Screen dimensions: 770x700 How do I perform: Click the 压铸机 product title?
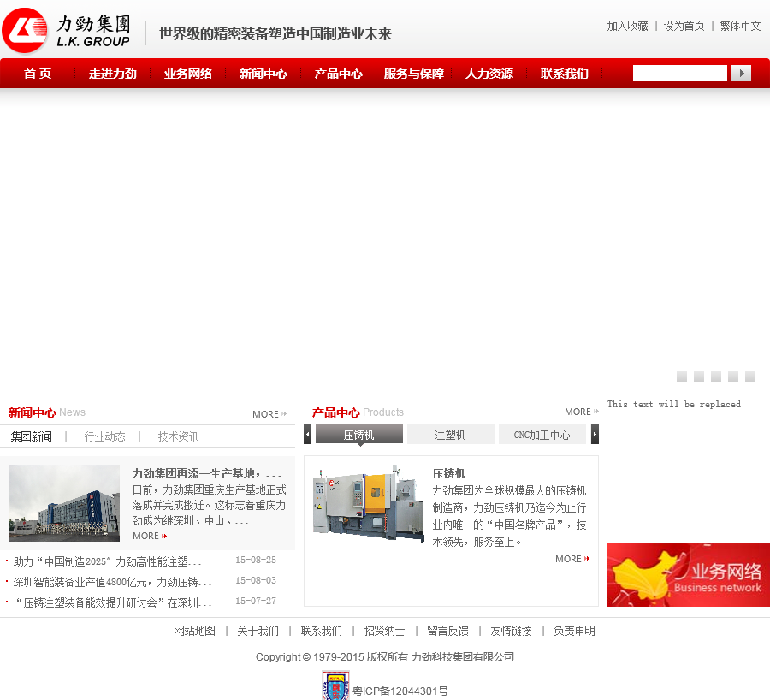click(x=449, y=473)
